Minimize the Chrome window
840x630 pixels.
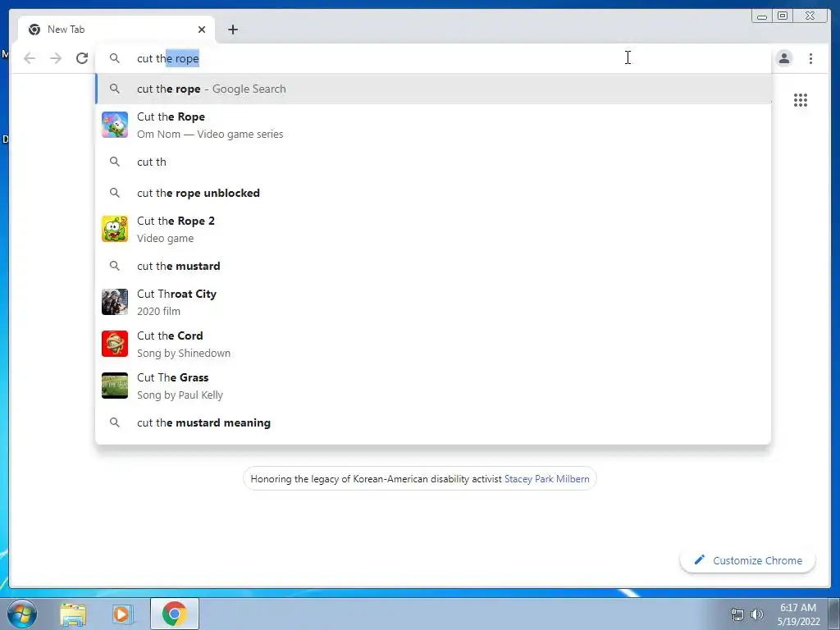[762, 16]
